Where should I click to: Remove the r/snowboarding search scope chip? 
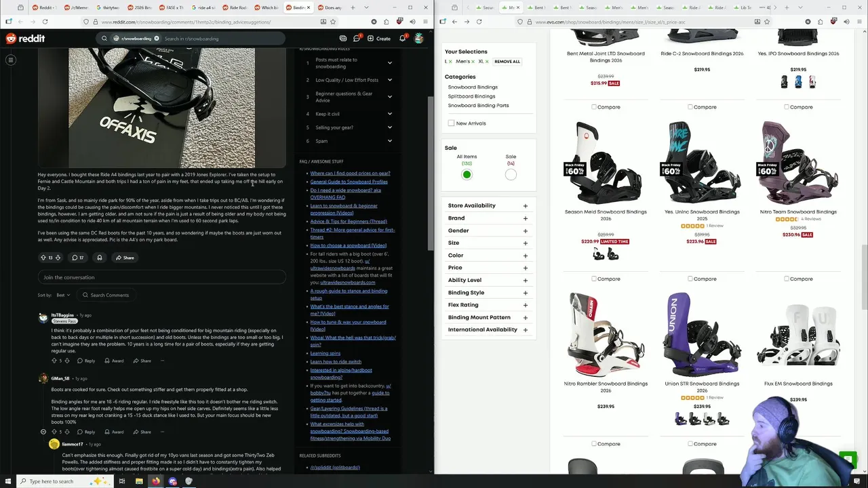coord(157,39)
